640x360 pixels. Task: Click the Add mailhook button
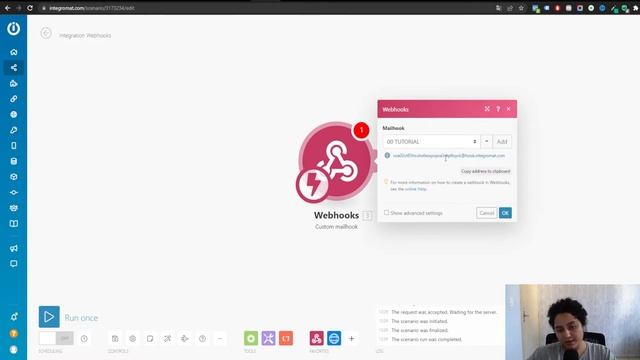click(502, 142)
